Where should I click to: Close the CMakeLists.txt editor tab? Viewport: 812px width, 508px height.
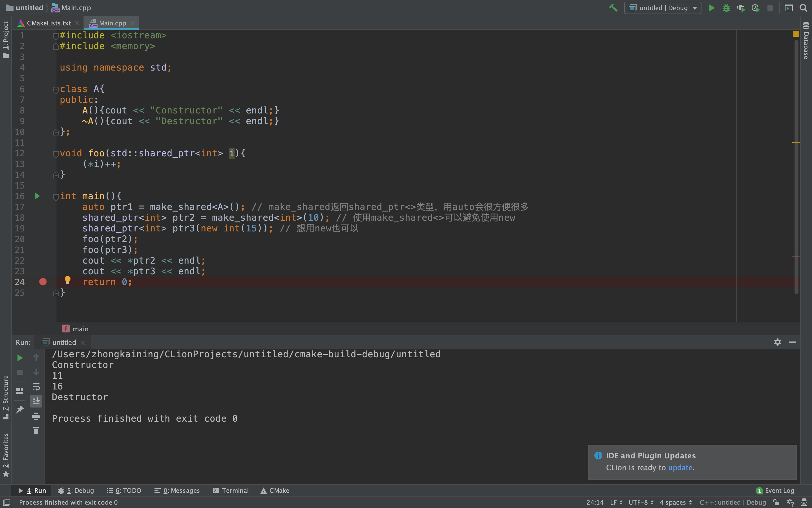coord(77,23)
